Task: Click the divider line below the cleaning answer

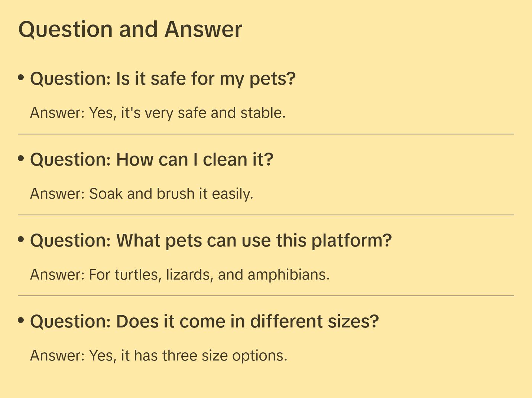Action: [266, 215]
